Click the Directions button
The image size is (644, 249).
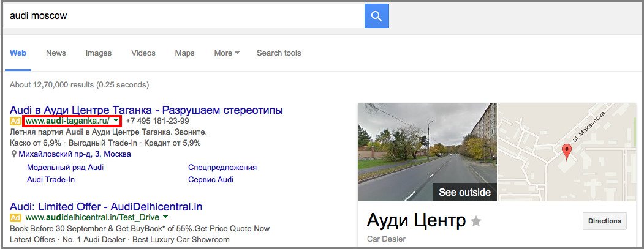[x=605, y=221]
